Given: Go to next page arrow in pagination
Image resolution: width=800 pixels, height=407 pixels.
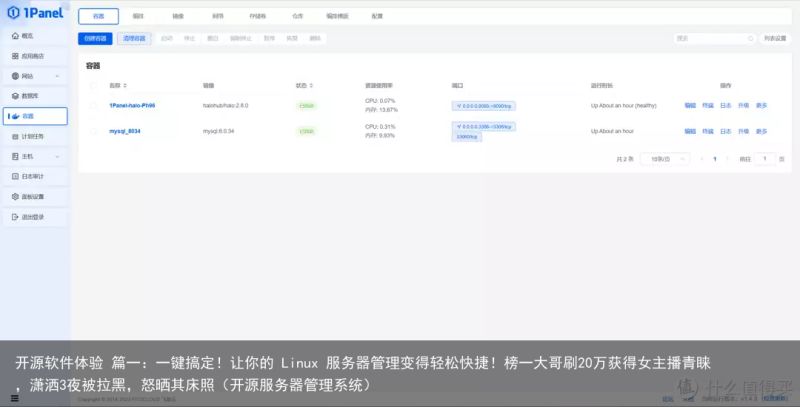Looking at the screenshot, I should click(727, 159).
